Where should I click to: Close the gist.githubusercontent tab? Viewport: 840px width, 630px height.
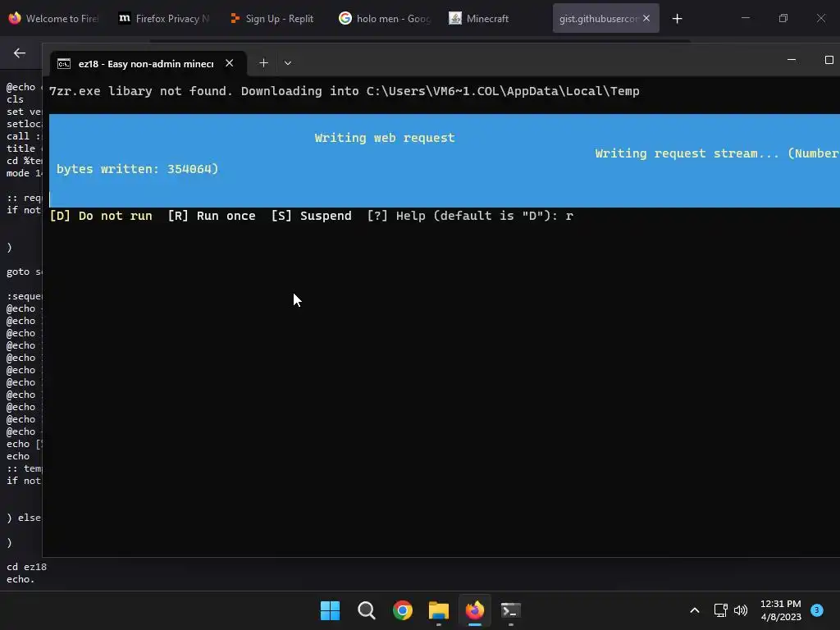click(x=646, y=18)
